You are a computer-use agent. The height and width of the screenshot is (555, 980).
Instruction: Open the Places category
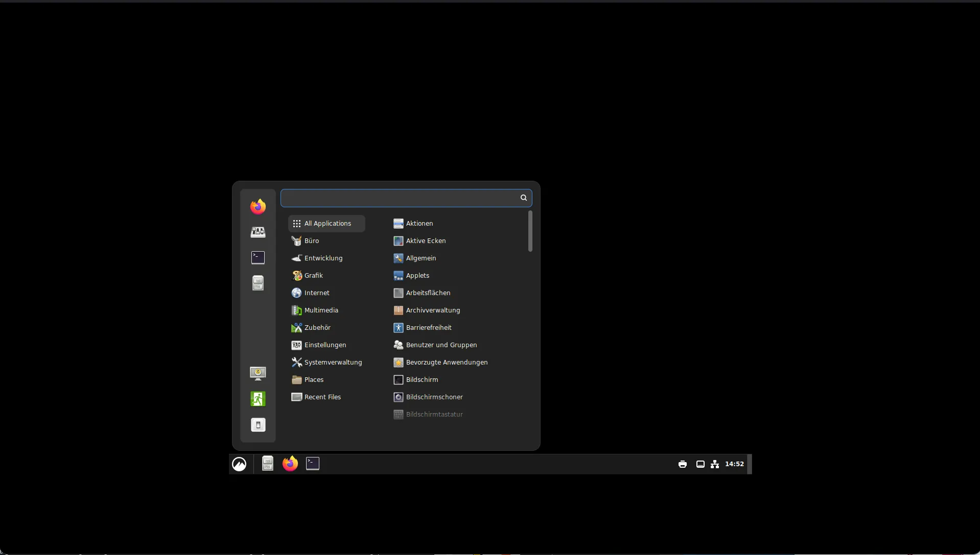click(314, 380)
